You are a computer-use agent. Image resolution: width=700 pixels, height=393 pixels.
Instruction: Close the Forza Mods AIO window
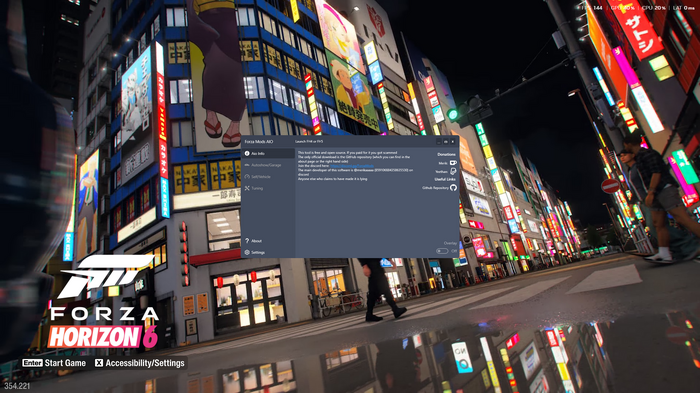[453, 142]
